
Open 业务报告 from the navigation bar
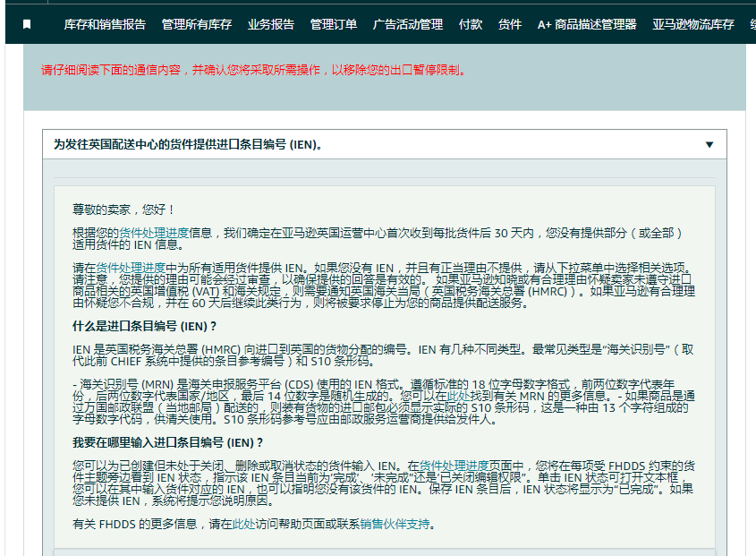click(271, 24)
